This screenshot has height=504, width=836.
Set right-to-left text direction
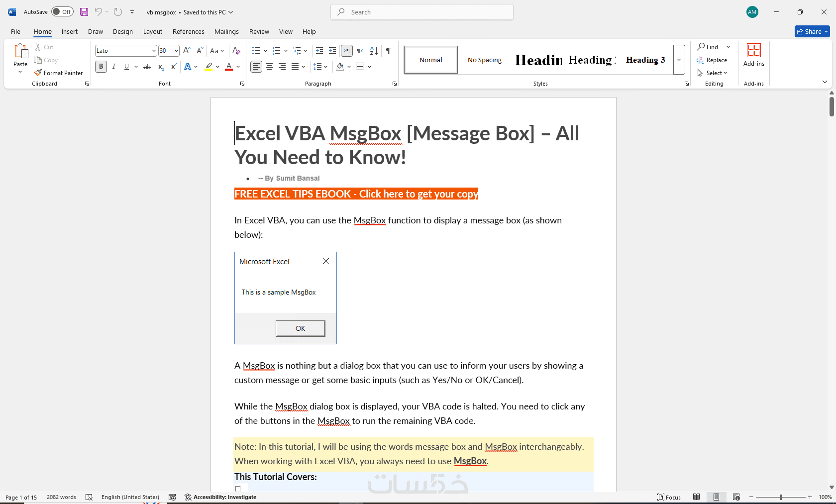pos(360,51)
